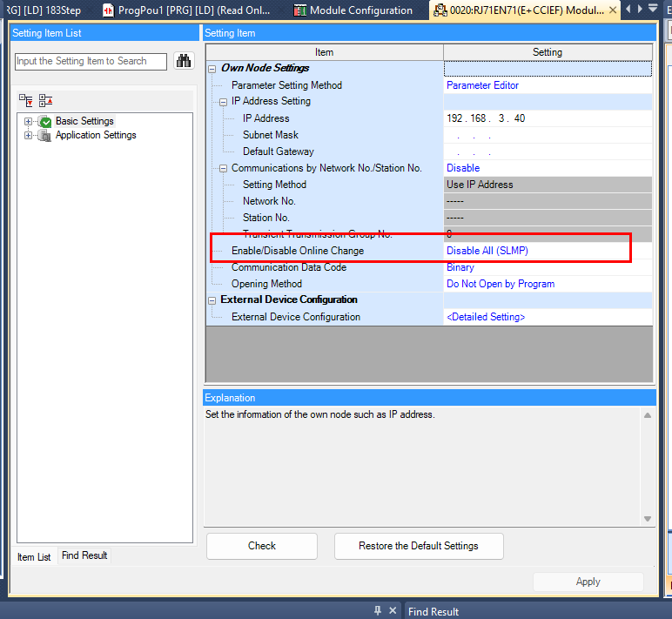Click the collapse-all tree icon
672x619 pixels.
(46, 101)
